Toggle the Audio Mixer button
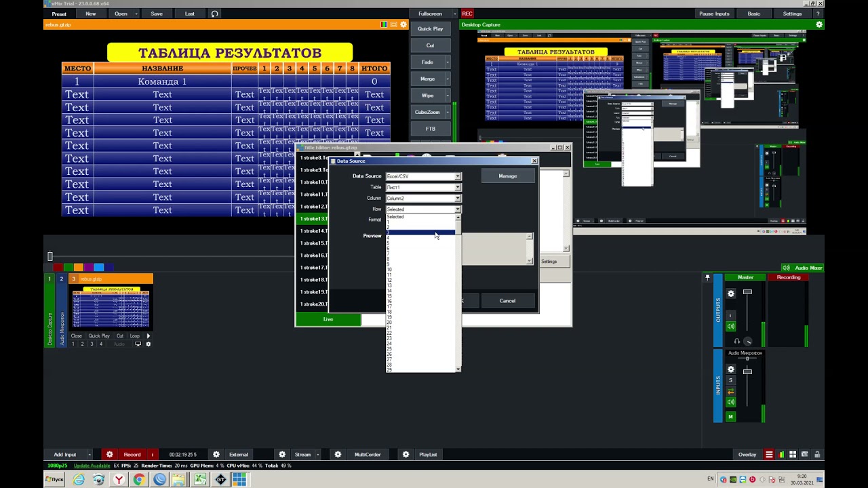The width and height of the screenshot is (868, 488). pyautogui.click(x=802, y=268)
